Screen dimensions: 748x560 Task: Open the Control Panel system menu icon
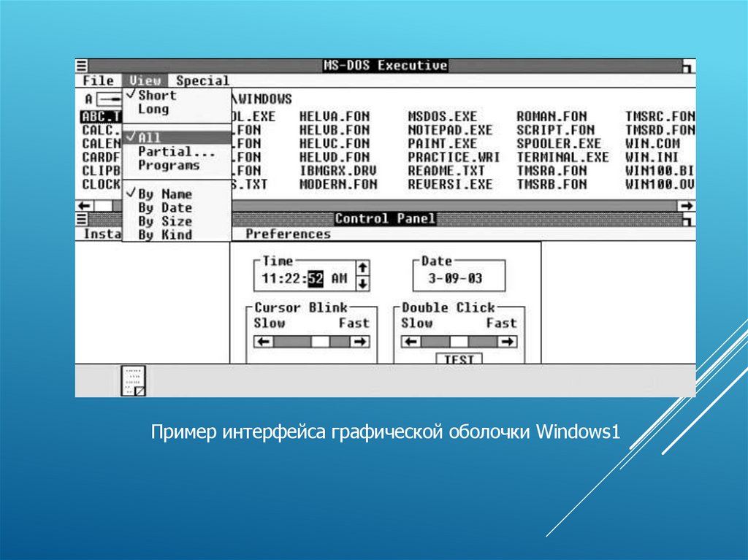(82, 219)
